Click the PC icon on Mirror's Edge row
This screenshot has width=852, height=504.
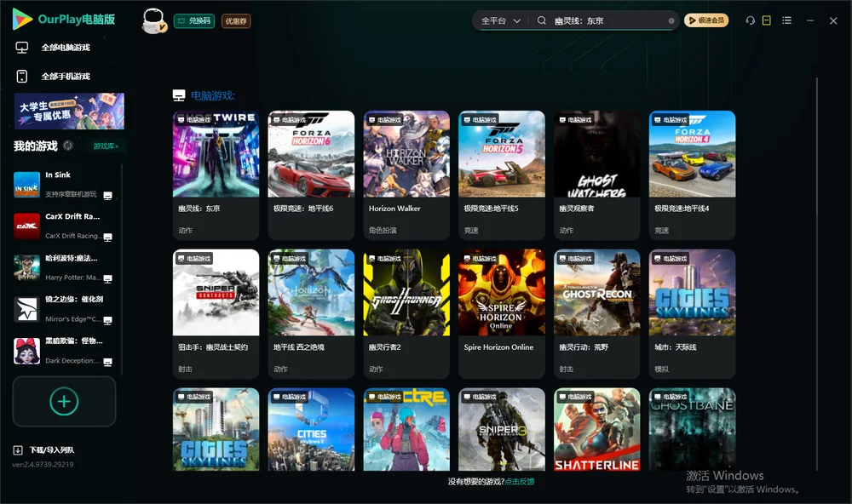pyautogui.click(x=107, y=320)
